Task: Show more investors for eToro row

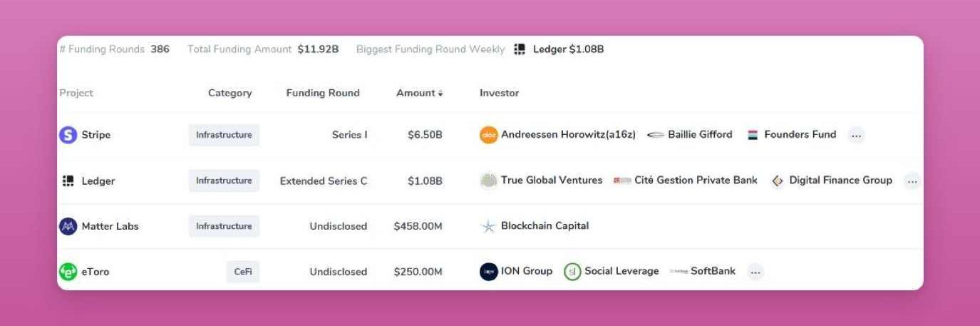Action: pyautogui.click(x=755, y=272)
